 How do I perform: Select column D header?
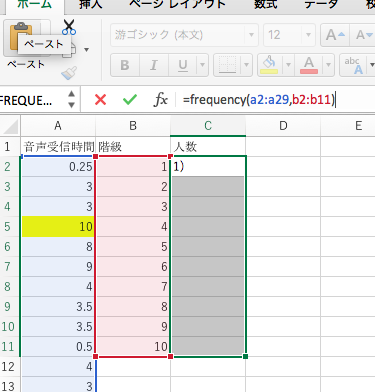tap(283, 126)
